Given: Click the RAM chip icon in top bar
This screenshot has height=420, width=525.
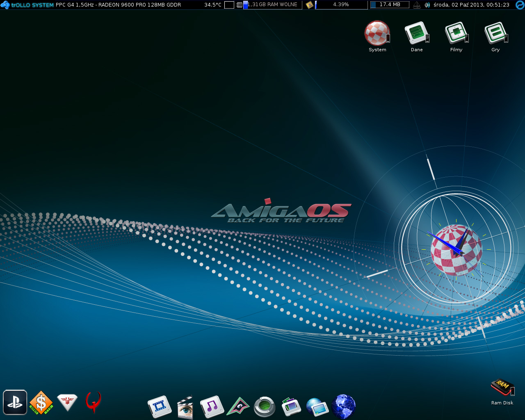Looking at the screenshot, I should pos(240,5).
